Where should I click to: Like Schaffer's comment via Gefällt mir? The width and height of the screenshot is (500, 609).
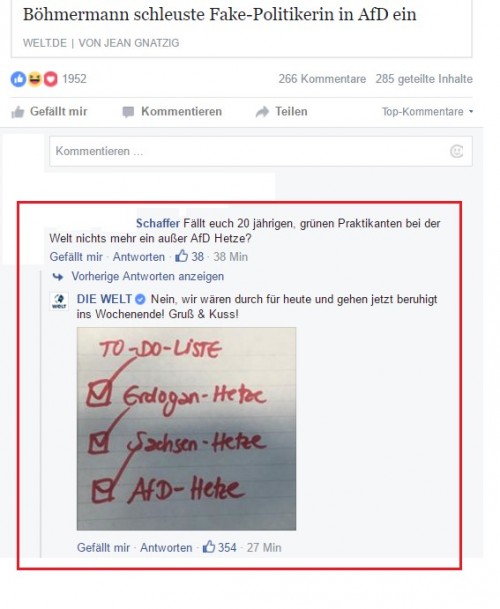76,257
